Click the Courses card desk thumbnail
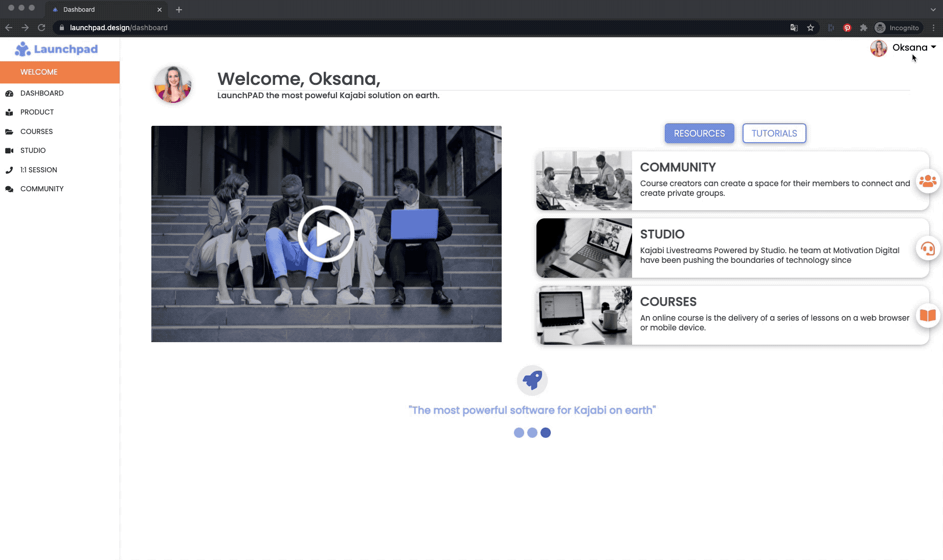This screenshot has width=943, height=560. (x=584, y=315)
